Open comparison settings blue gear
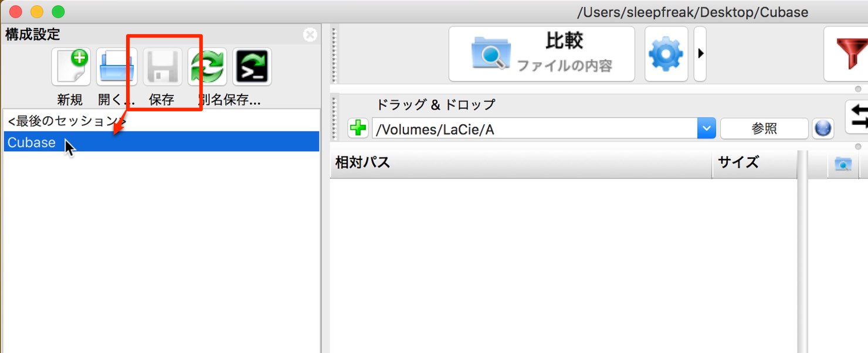 (x=666, y=54)
